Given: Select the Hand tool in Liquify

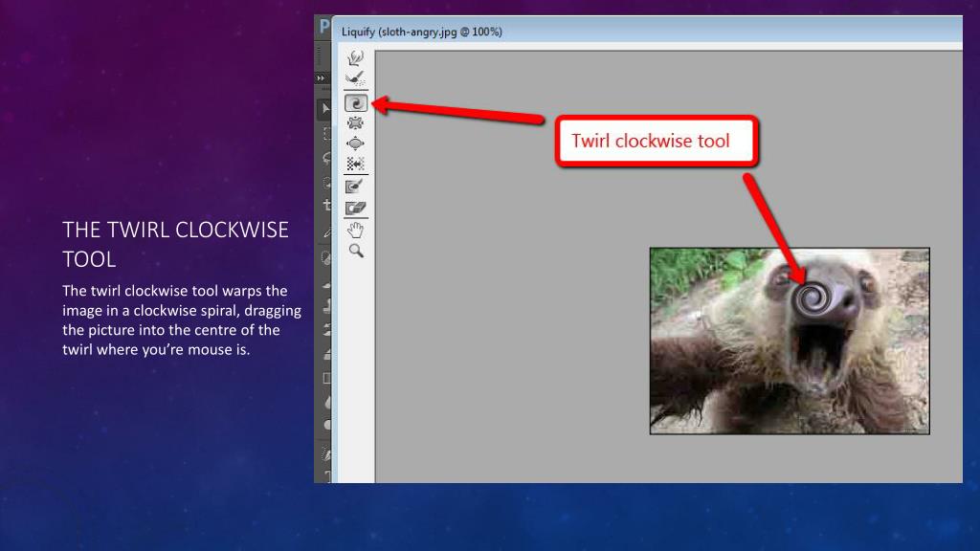Looking at the screenshot, I should (x=356, y=230).
